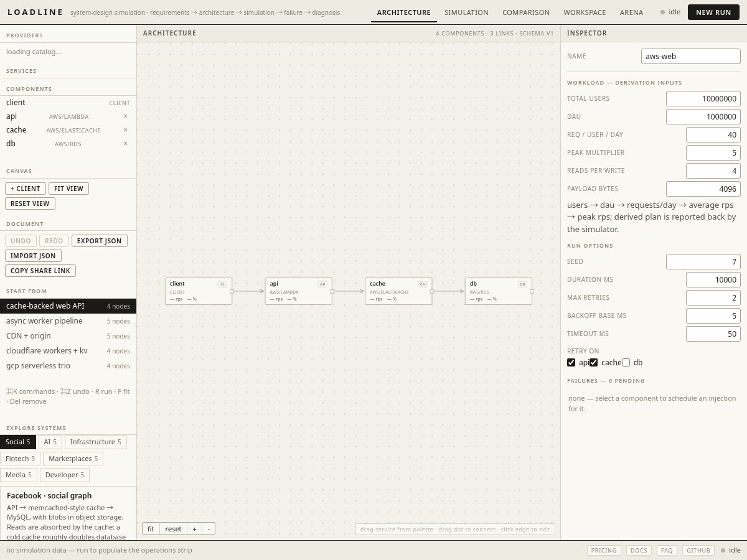Image resolution: width=747 pixels, height=560 pixels.
Task: Click the FIT VIEW button
Action: tap(68, 189)
